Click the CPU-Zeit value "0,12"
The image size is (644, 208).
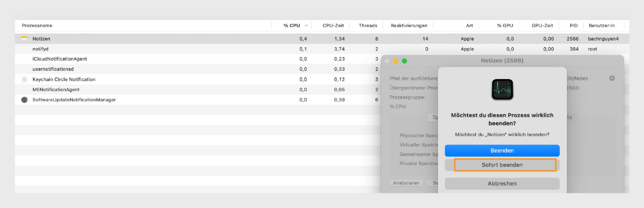click(339, 79)
